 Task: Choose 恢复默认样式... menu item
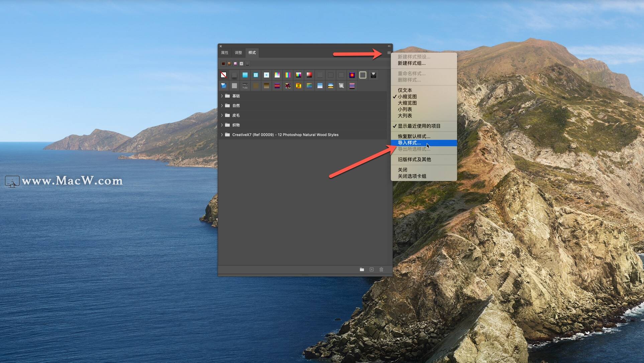tap(424, 136)
